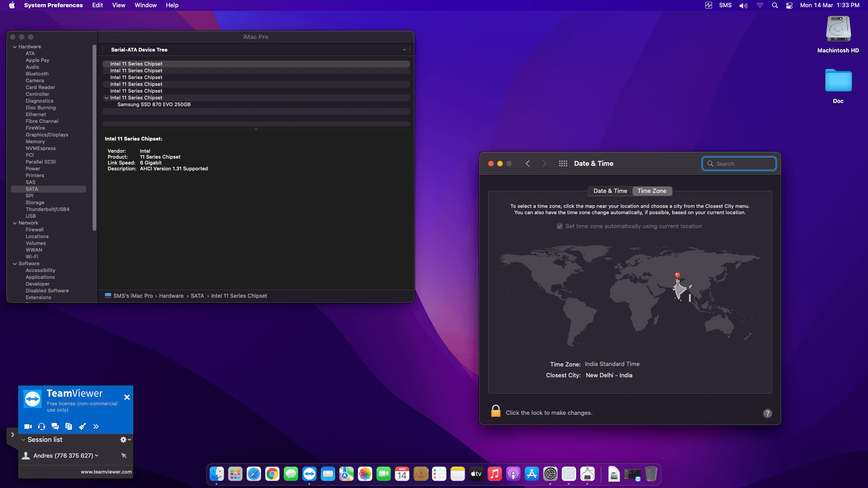Collapse the Hardware section in sidebar
This screenshot has height=488, width=868.
[15, 47]
